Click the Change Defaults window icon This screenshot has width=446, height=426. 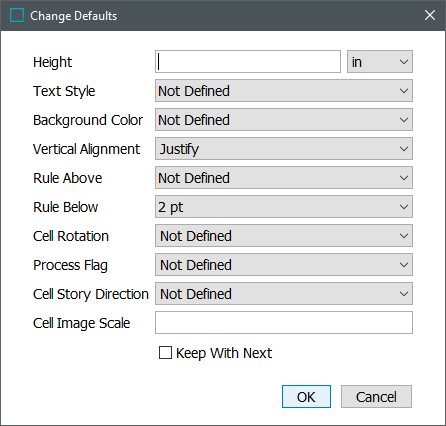click(x=17, y=15)
